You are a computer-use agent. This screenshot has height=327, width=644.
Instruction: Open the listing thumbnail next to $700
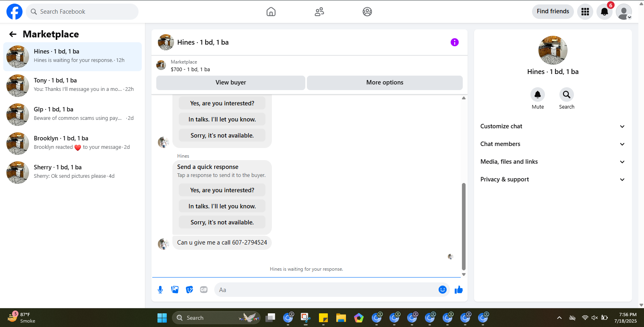click(161, 65)
